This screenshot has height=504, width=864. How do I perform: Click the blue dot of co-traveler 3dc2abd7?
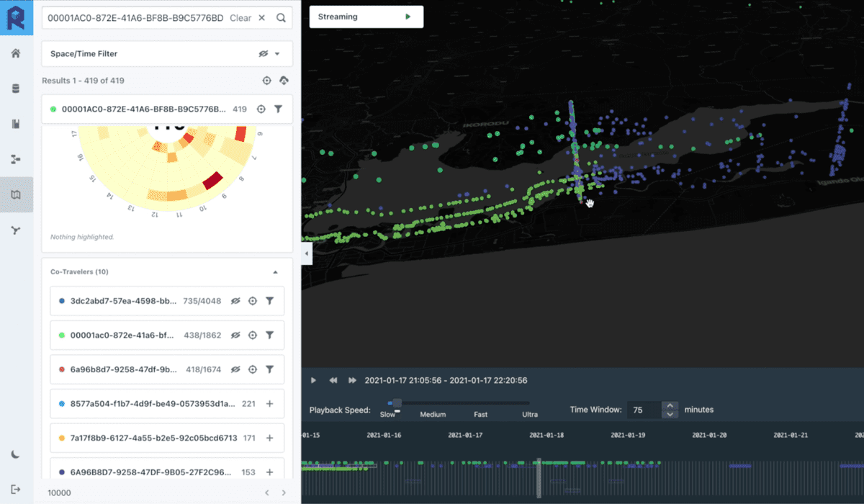click(x=63, y=301)
